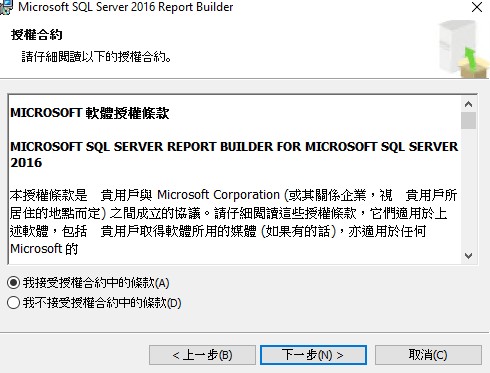Close the Report Builder installer window
This screenshot has height=373, width=490.
(x=477, y=7)
